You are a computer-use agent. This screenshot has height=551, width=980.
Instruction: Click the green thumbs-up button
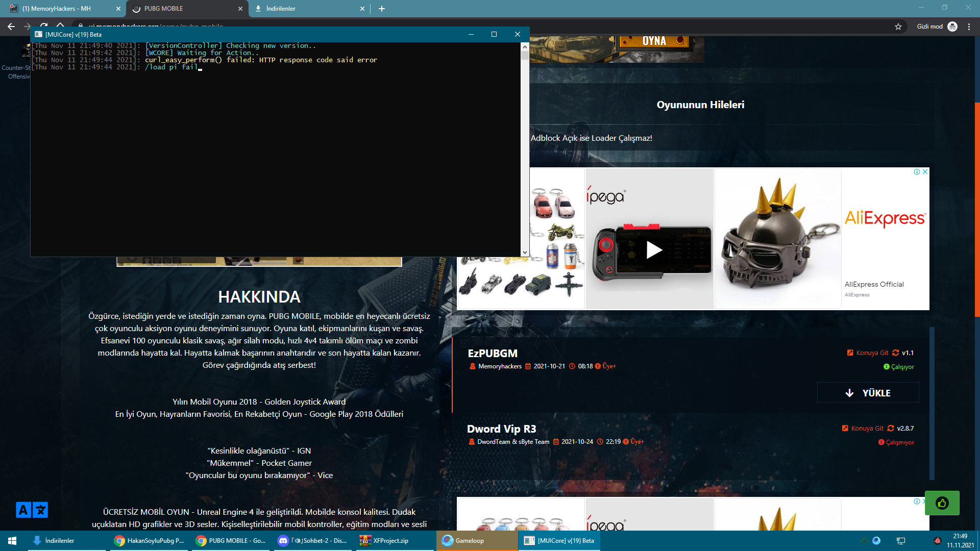pyautogui.click(x=942, y=503)
